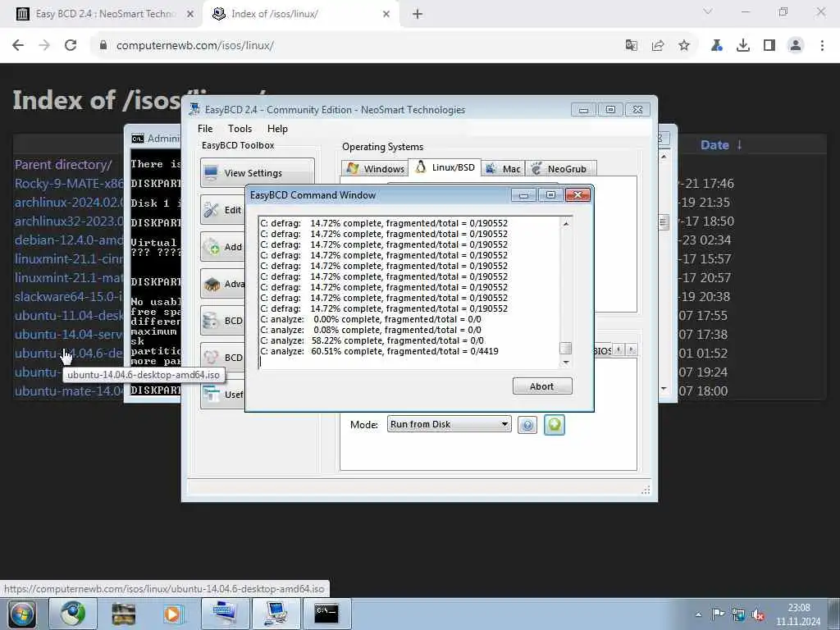Open the Mode dropdown showing Run from Disk
The image size is (840, 630).
(x=449, y=424)
